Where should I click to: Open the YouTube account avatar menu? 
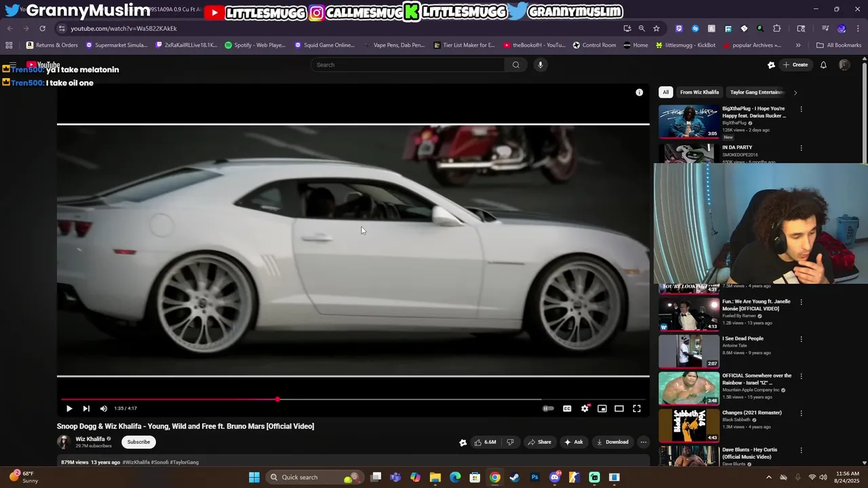(844, 65)
